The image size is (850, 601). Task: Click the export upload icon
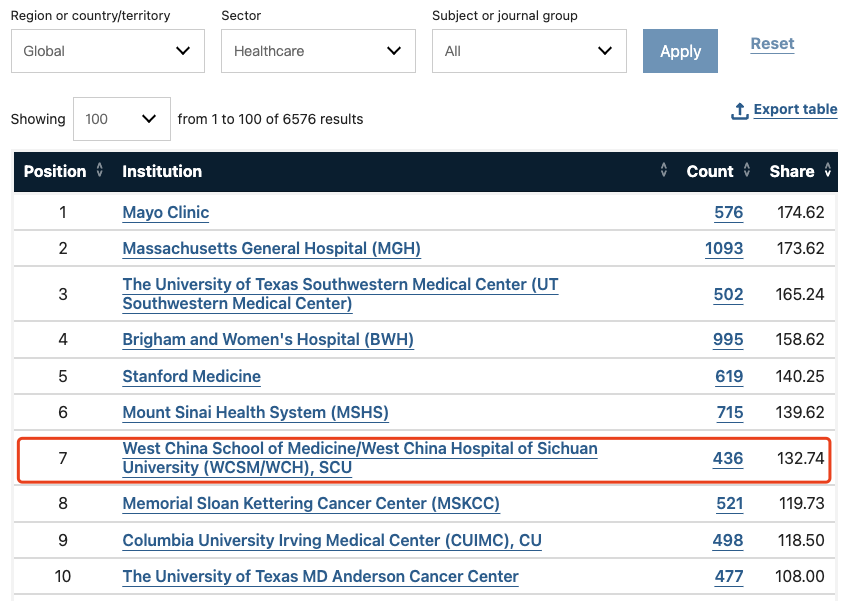click(739, 111)
